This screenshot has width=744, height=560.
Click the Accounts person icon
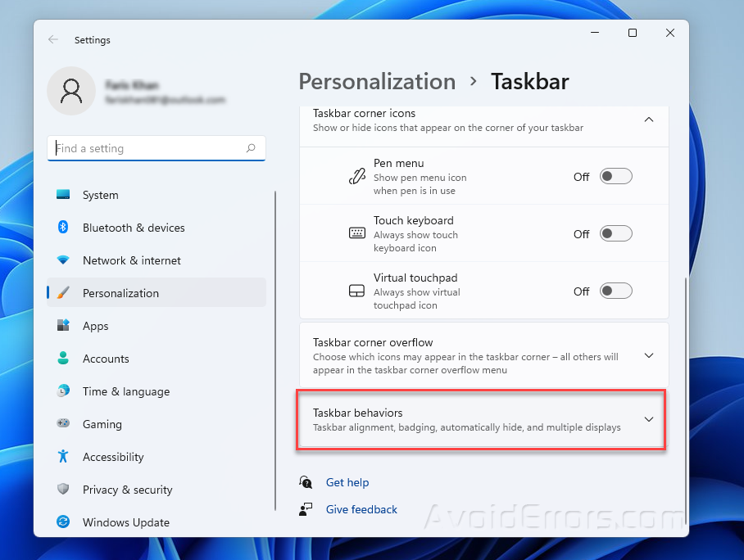(x=63, y=358)
